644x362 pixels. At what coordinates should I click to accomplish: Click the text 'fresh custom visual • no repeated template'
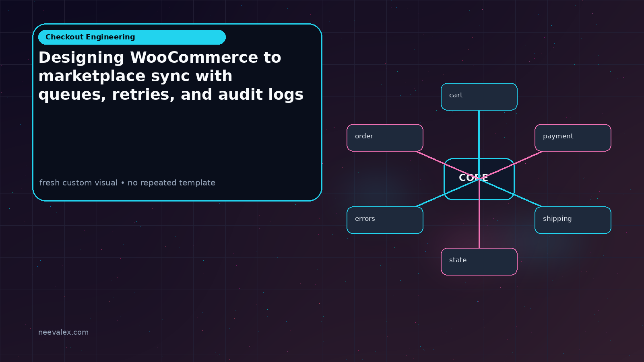(x=127, y=183)
